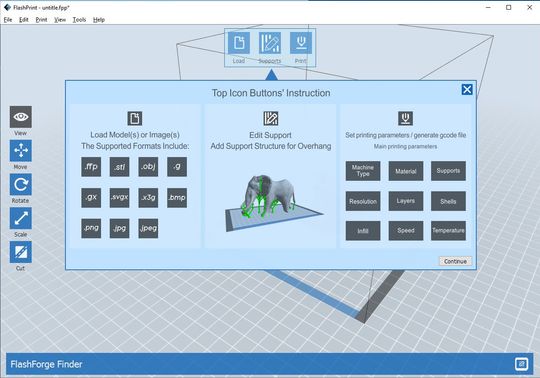Click the Machine Type parameter tile
Viewport: 540px width, 378px height.
tap(363, 171)
